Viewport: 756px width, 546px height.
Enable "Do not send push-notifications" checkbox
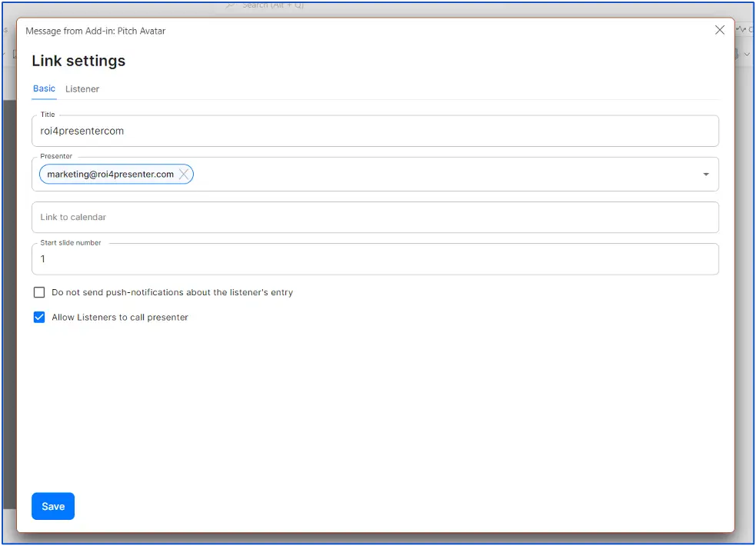click(39, 292)
